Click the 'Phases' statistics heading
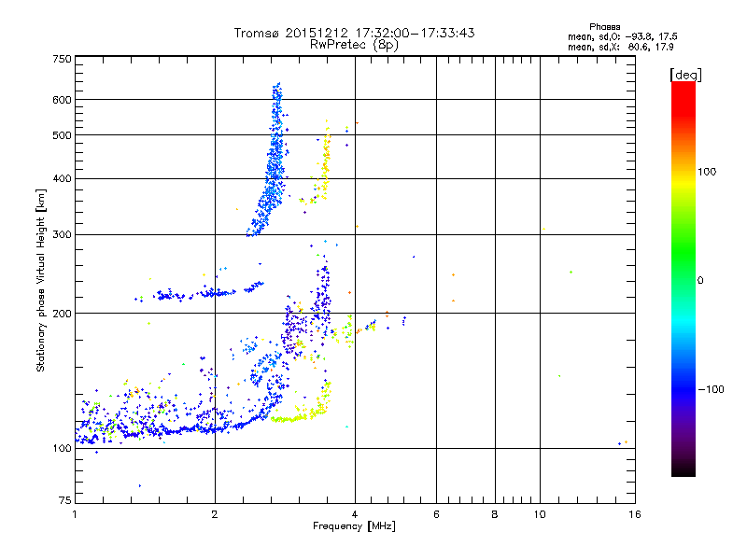Screen dimensions: 747x560 (x=604, y=27)
